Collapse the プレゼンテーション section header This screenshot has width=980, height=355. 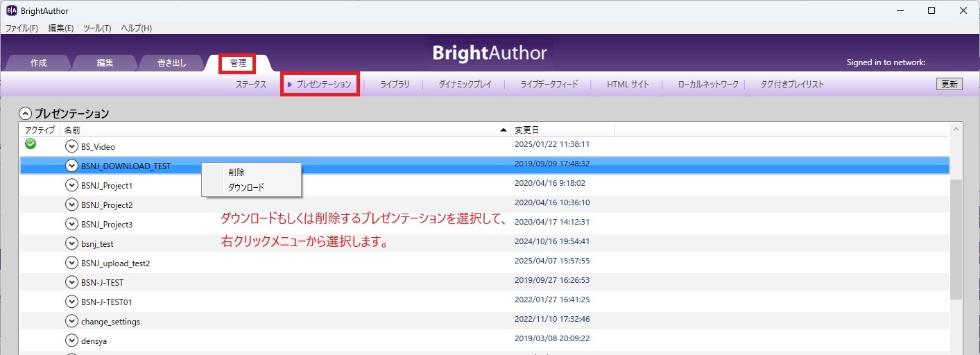point(25,114)
